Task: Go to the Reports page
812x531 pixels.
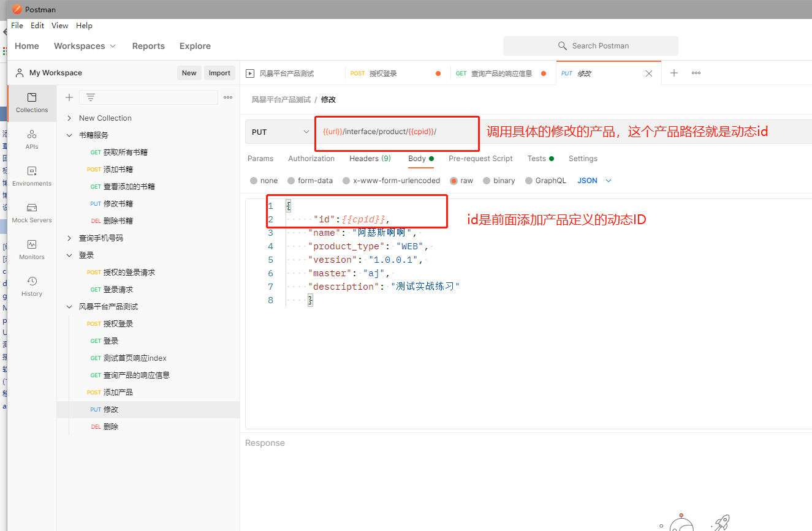Action: [x=148, y=46]
